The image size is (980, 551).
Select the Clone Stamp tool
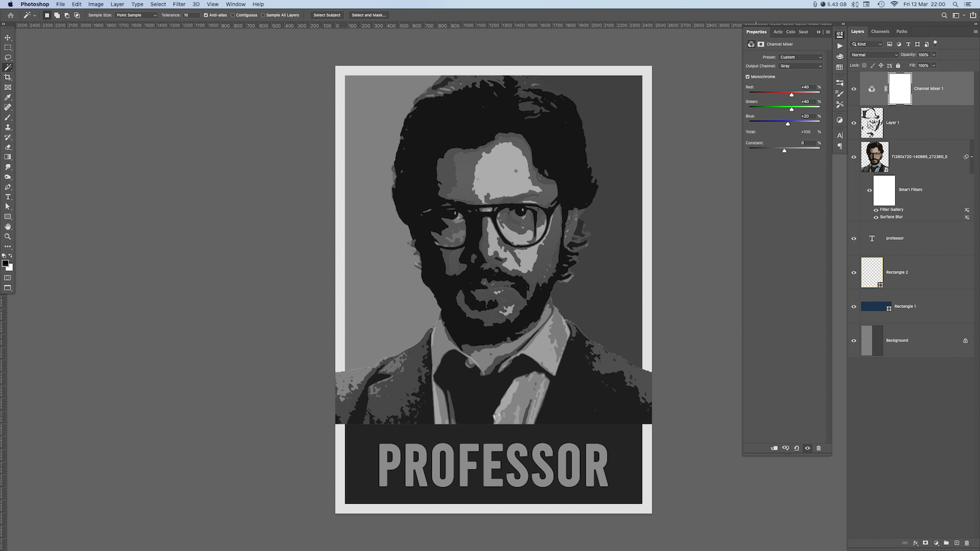tap(8, 127)
